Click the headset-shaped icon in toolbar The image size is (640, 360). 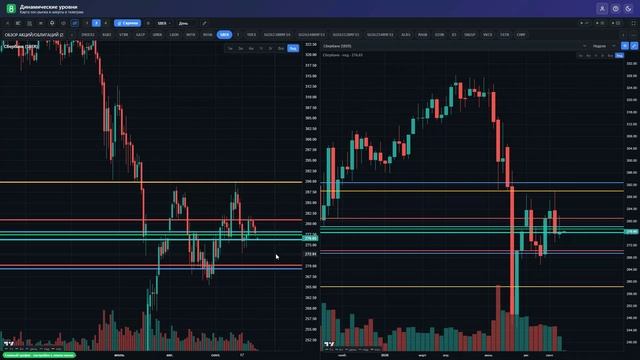click(x=52, y=23)
